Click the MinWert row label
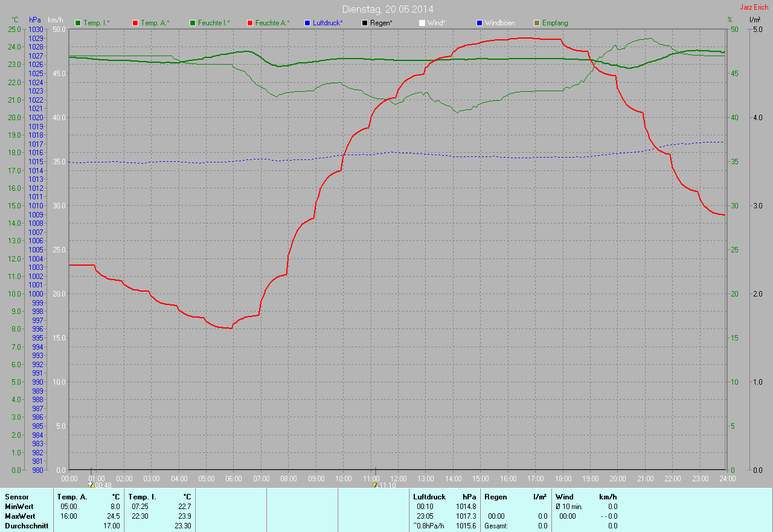The width and height of the screenshot is (773, 532). point(19,507)
